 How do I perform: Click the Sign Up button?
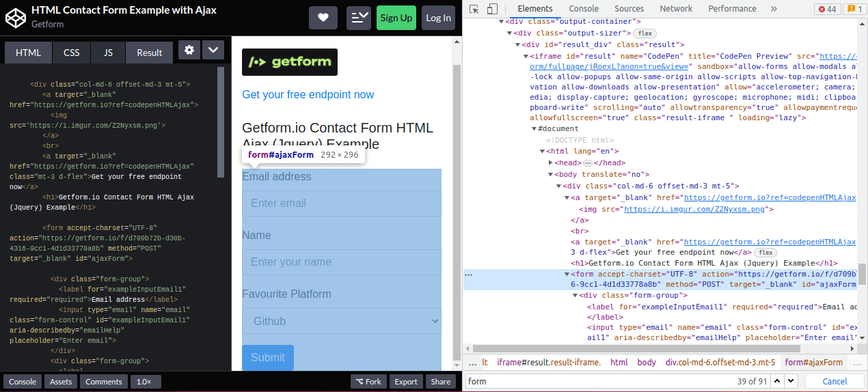click(x=396, y=18)
